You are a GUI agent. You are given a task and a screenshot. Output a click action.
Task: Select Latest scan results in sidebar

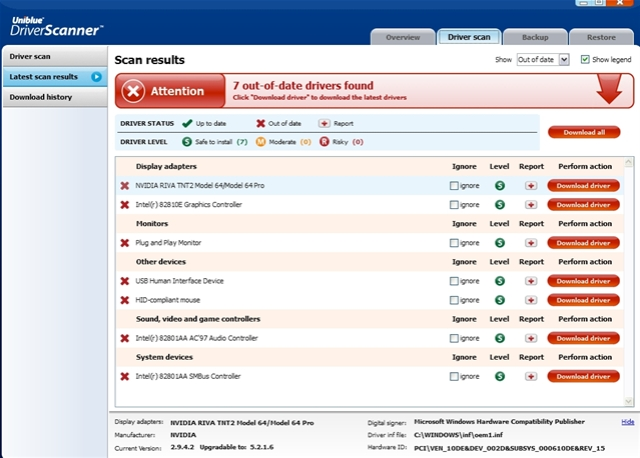tap(55, 77)
